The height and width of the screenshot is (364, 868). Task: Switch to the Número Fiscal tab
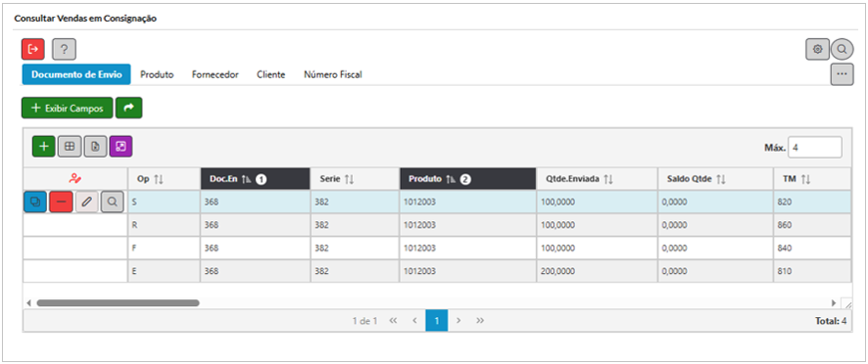click(333, 74)
